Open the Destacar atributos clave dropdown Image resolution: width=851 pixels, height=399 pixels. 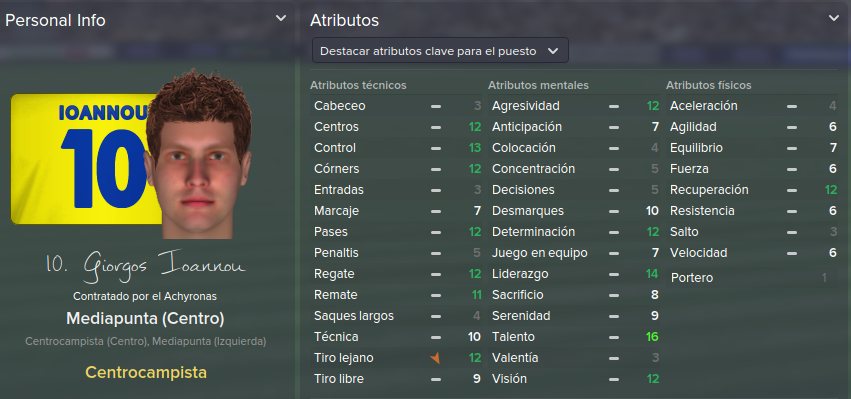coord(440,50)
